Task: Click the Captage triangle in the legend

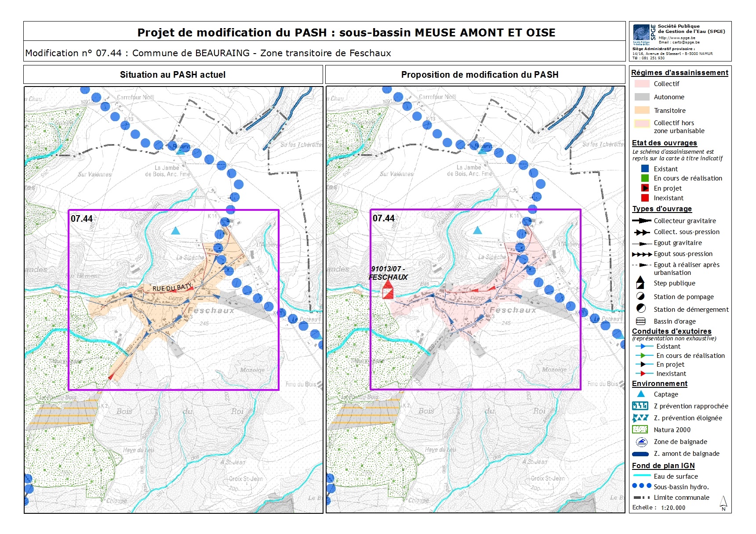Action: pos(641,394)
